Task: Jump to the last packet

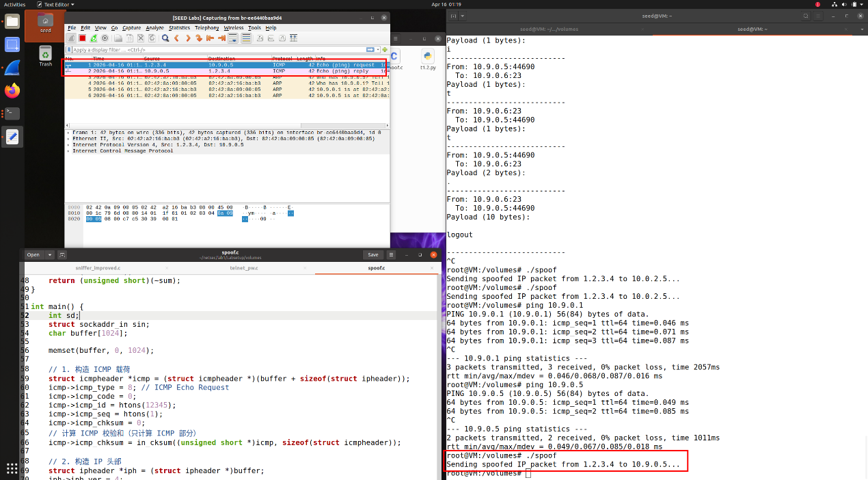Action: pos(222,38)
